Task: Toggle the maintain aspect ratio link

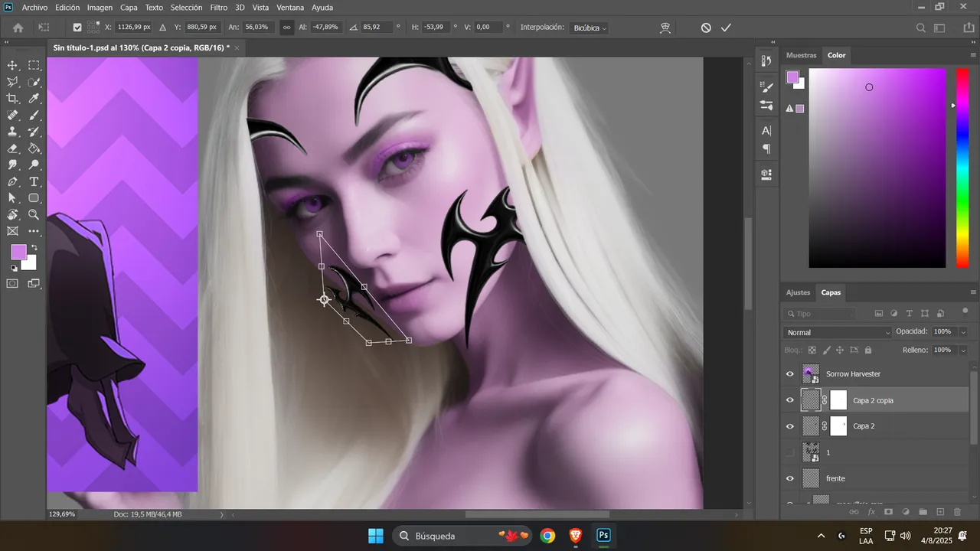Action: click(x=287, y=28)
